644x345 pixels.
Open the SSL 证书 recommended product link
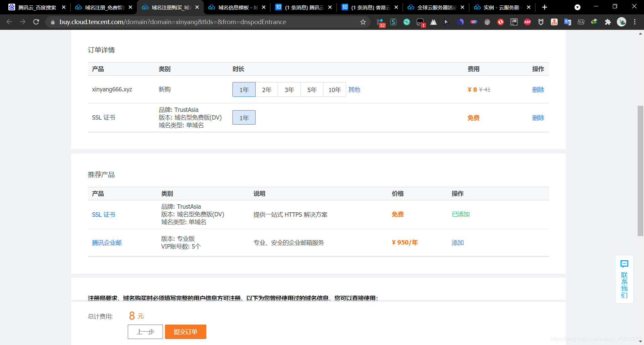[x=104, y=214]
